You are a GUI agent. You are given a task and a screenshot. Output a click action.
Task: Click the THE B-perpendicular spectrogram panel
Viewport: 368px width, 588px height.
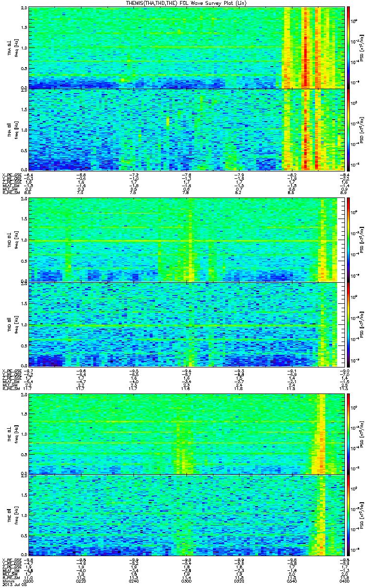click(x=185, y=434)
